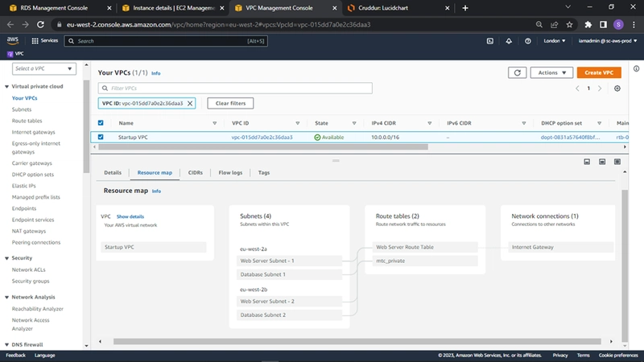Screen dimensions: 644x362
Task: Open the dopt-0831a57640f8bf DHCP option set link
Action: [x=570, y=138]
